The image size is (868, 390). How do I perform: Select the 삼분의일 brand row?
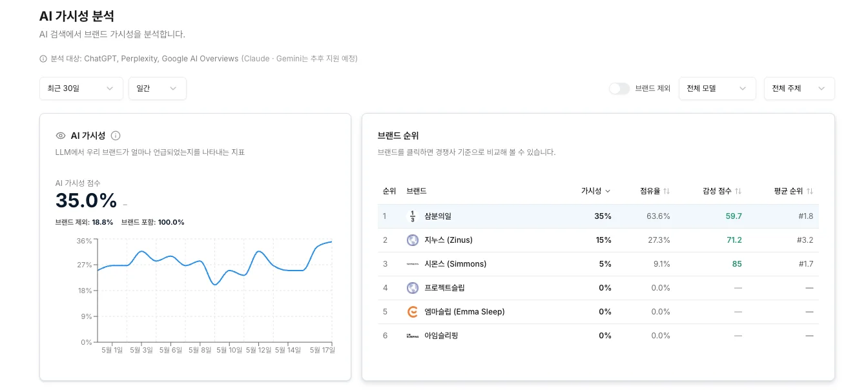tap(598, 216)
